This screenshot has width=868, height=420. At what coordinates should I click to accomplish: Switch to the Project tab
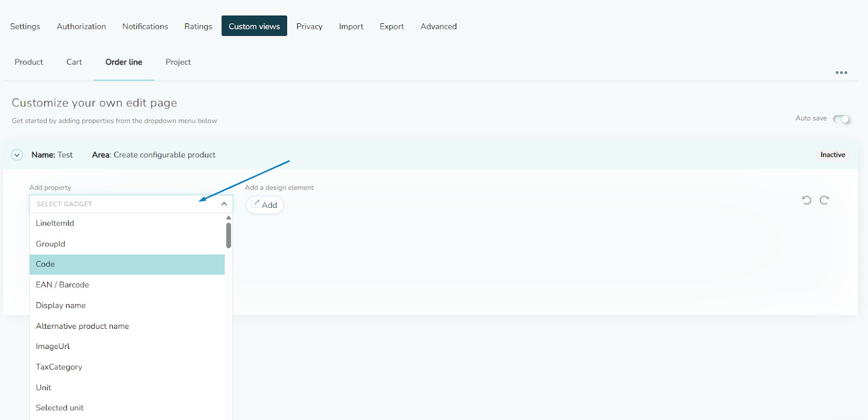(178, 62)
